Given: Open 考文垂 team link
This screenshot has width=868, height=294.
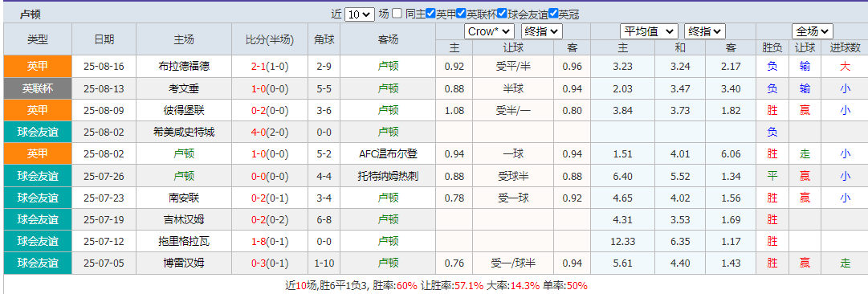Looking at the screenshot, I should (184, 88).
